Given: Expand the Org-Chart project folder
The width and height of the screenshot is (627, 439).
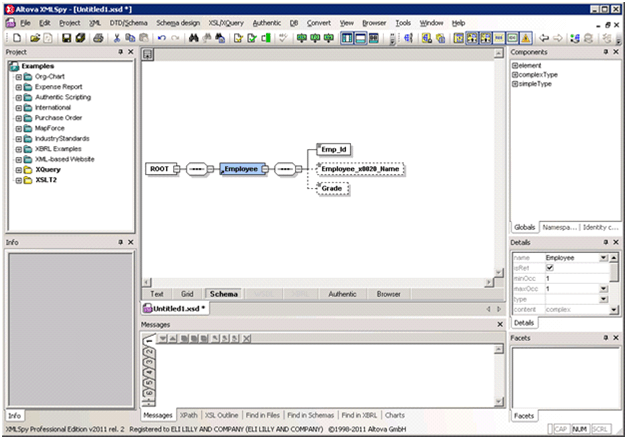Looking at the screenshot, I should [18, 77].
